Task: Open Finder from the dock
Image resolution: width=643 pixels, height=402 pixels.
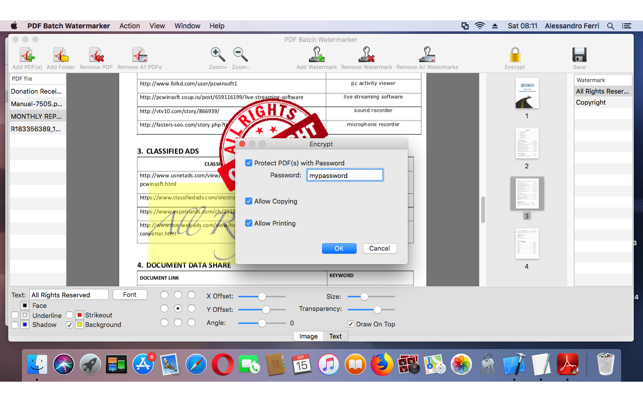Action: point(37,364)
